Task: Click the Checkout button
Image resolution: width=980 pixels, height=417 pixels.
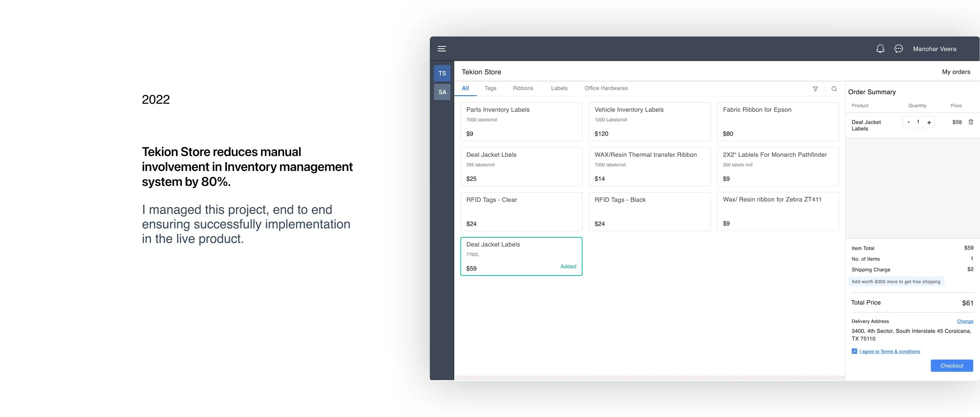Action: pyautogui.click(x=952, y=366)
